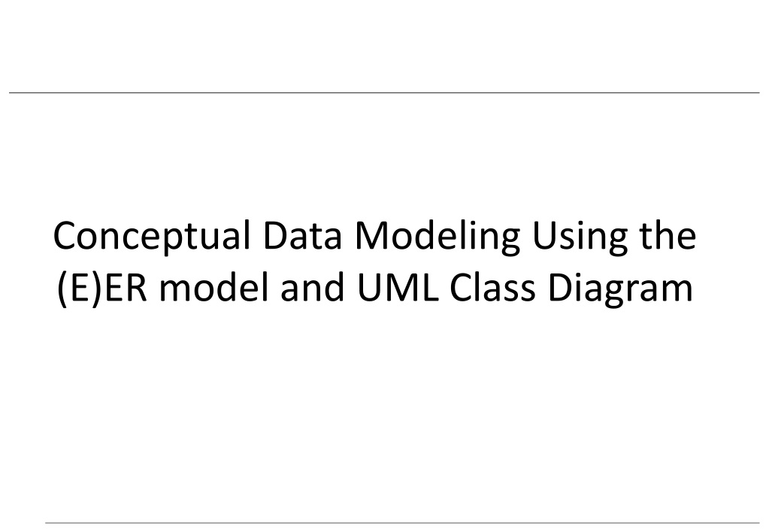This screenshot has width=769, height=532.
Task: Click the capital U of Using
Action: click(x=545, y=236)
